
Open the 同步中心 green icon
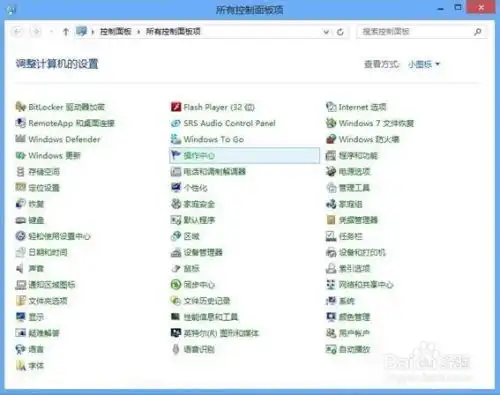[x=176, y=284]
